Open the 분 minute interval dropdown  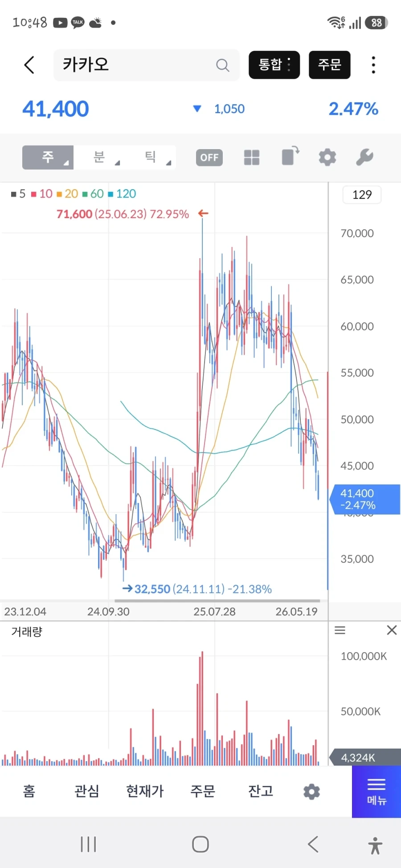[99, 157]
